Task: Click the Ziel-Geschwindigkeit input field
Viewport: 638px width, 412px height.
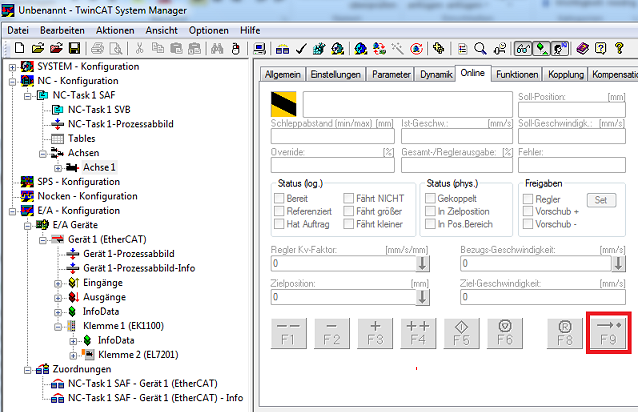Action: [543, 297]
